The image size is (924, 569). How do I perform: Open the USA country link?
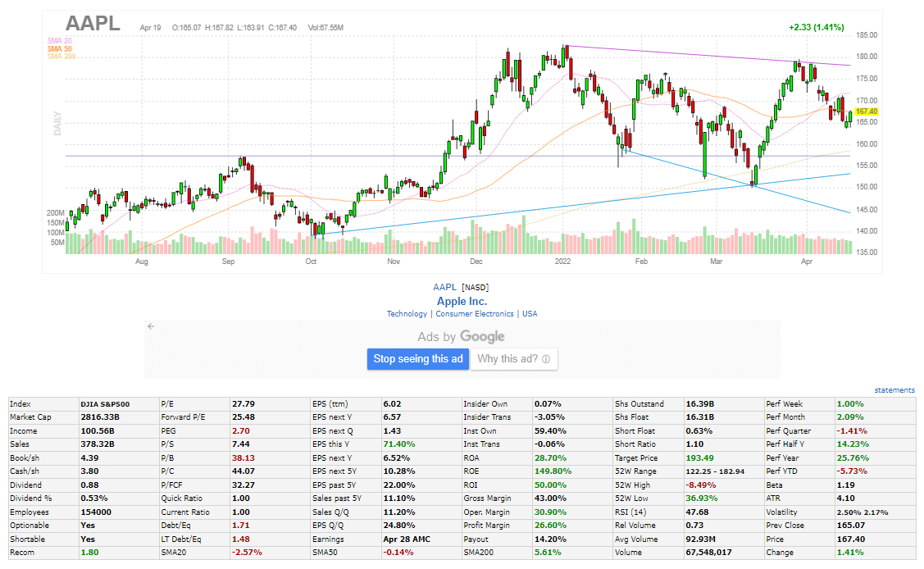[530, 314]
